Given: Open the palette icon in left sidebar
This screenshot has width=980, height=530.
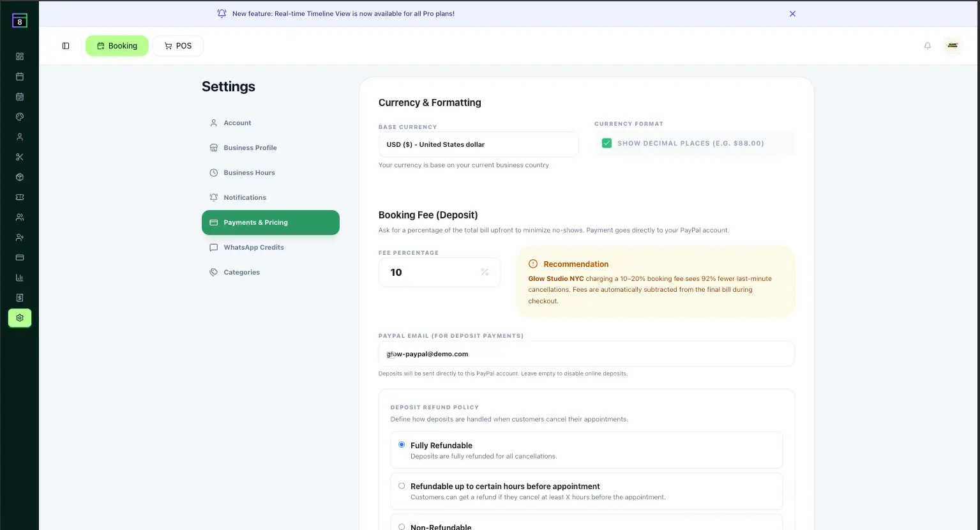Looking at the screenshot, I should [x=20, y=117].
